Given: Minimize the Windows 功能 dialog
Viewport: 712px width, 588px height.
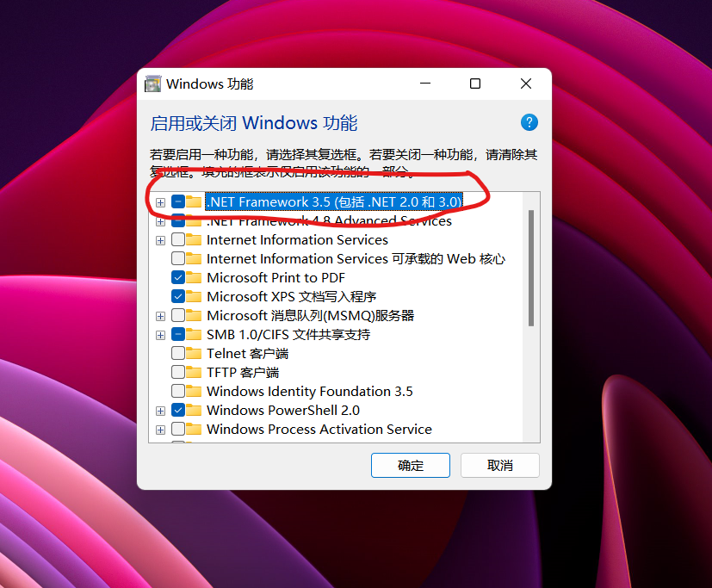Looking at the screenshot, I should [x=425, y=84].
